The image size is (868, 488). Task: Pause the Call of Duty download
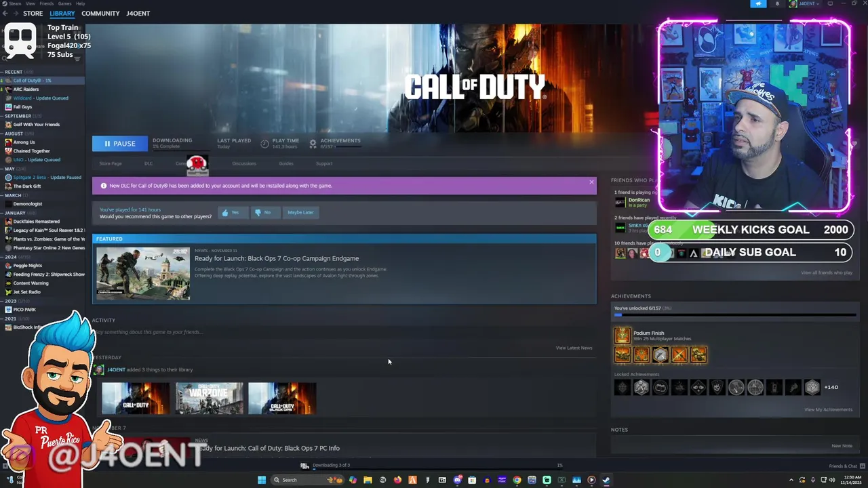(x=120, y=144)
